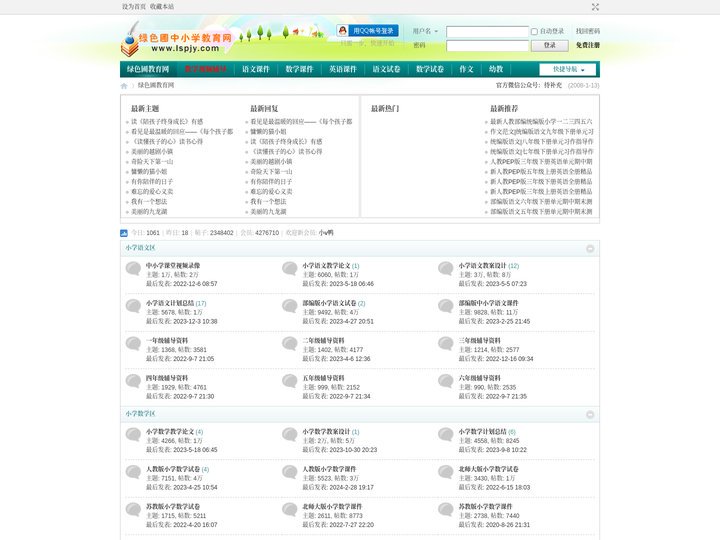Collapse the 小学语文区 section
Screen dimensions: 720x540
pyautogui.click(x=590, y=248)
